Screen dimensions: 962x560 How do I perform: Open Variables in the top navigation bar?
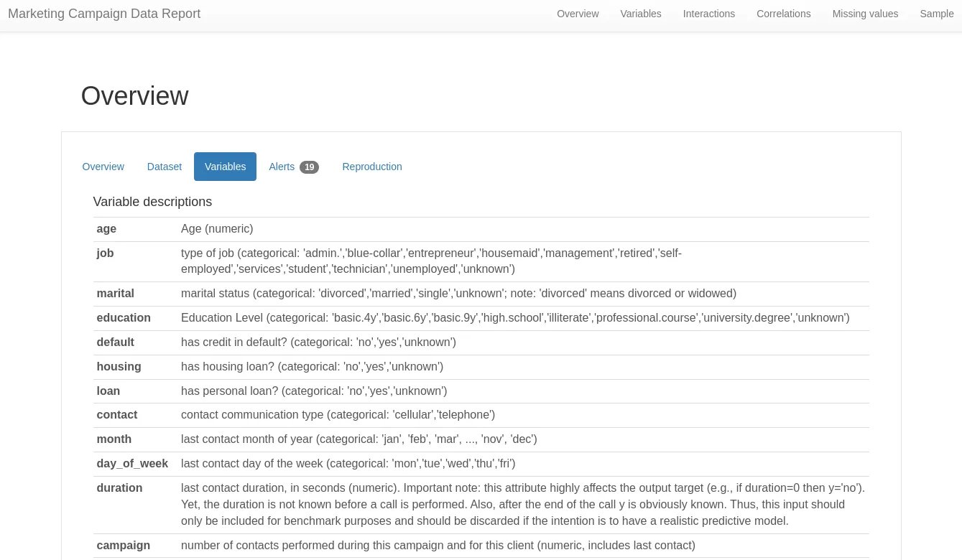pos(641,14)
